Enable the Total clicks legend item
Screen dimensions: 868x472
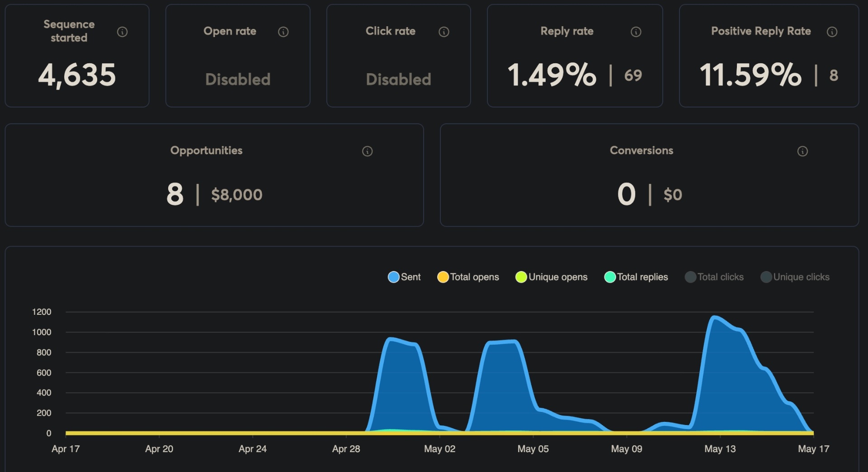pyautogui.click(x=714, y=277)
